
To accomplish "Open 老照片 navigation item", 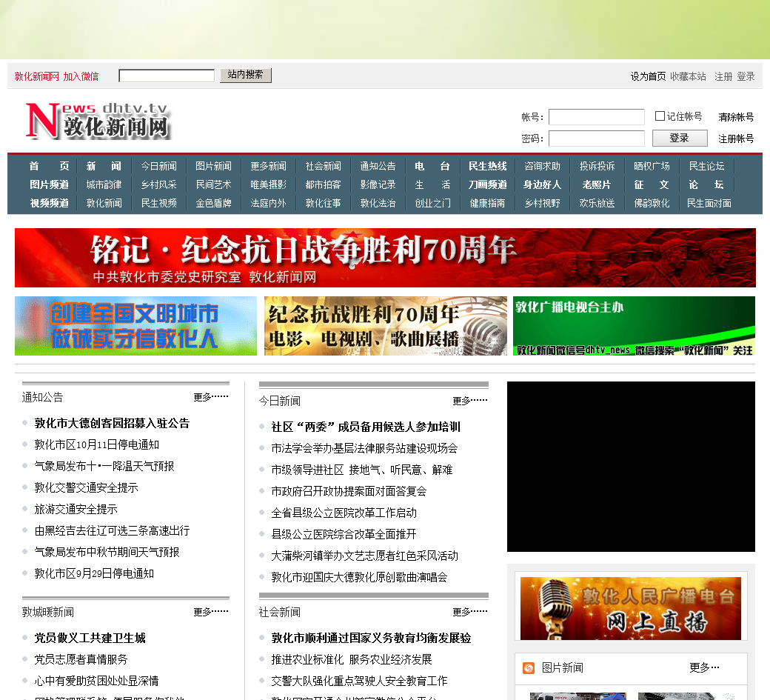I will pos(597,184).
